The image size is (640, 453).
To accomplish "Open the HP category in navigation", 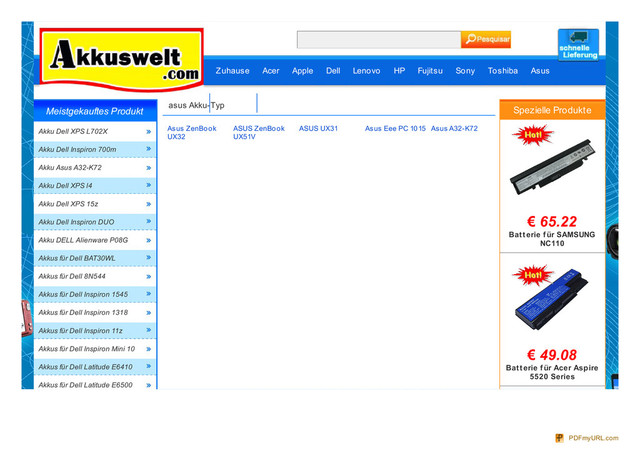I will [399, 71].
